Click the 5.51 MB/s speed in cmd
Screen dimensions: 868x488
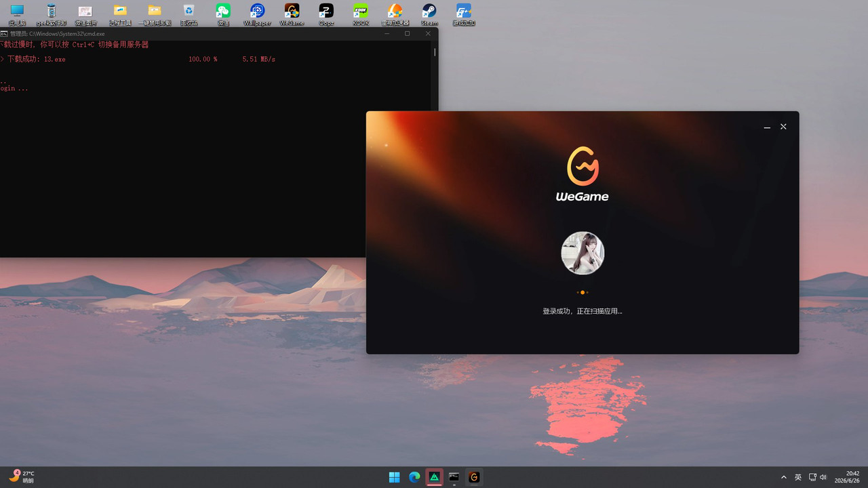[258, 59]
